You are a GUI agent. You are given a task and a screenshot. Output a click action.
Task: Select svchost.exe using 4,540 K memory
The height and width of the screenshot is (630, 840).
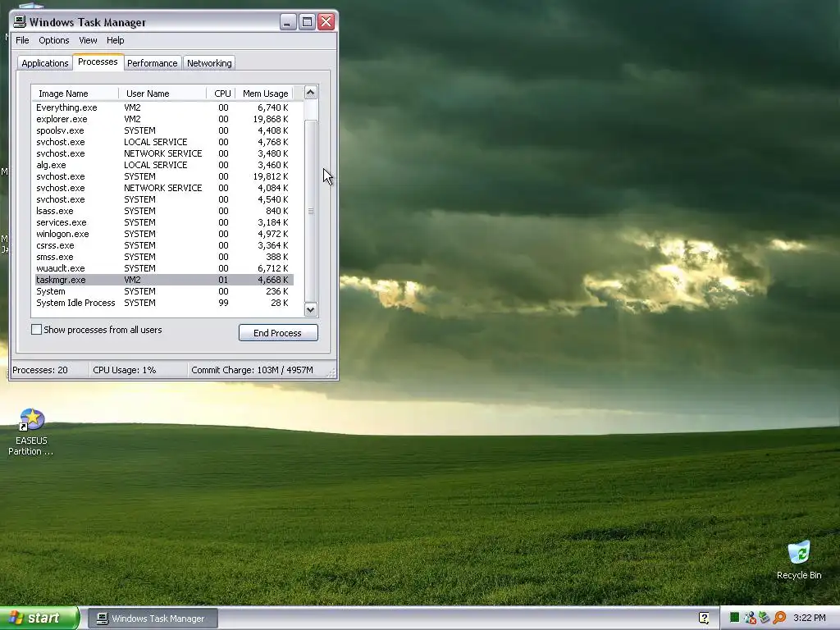coord(164,199)
